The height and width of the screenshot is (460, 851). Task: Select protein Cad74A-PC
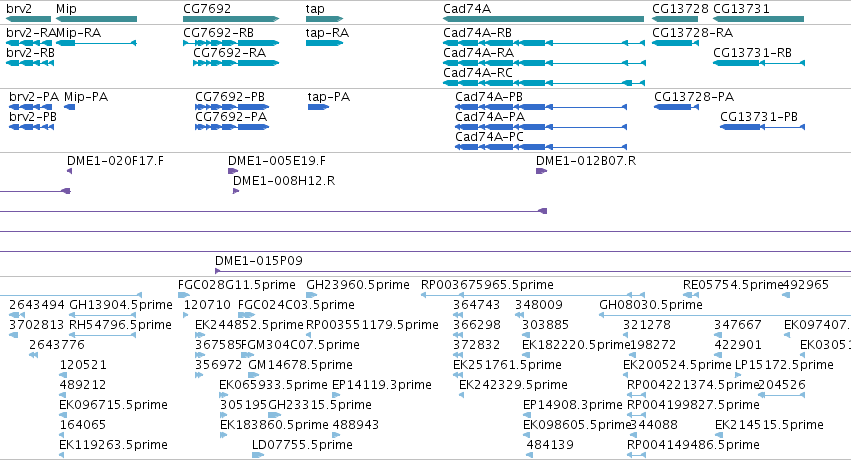(x=541, y=147)
